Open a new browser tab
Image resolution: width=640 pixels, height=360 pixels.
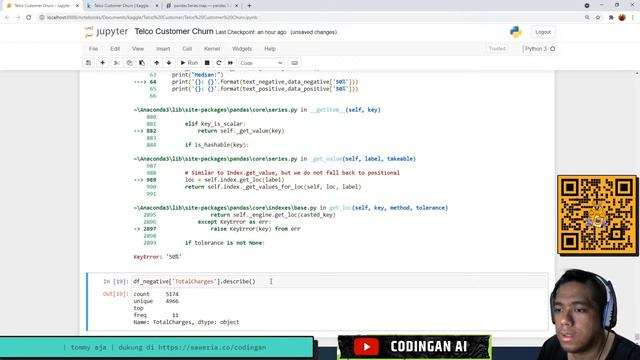point(249,6)
